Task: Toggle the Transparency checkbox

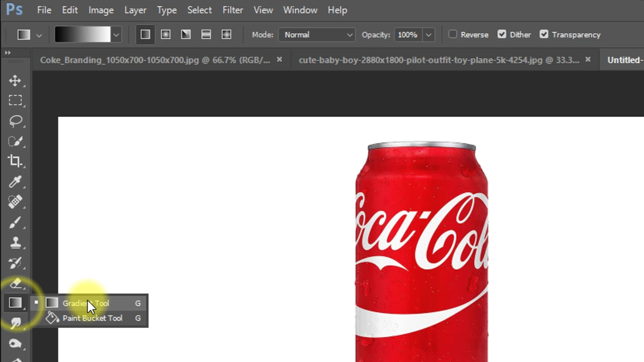Action: tap(544, 34)
